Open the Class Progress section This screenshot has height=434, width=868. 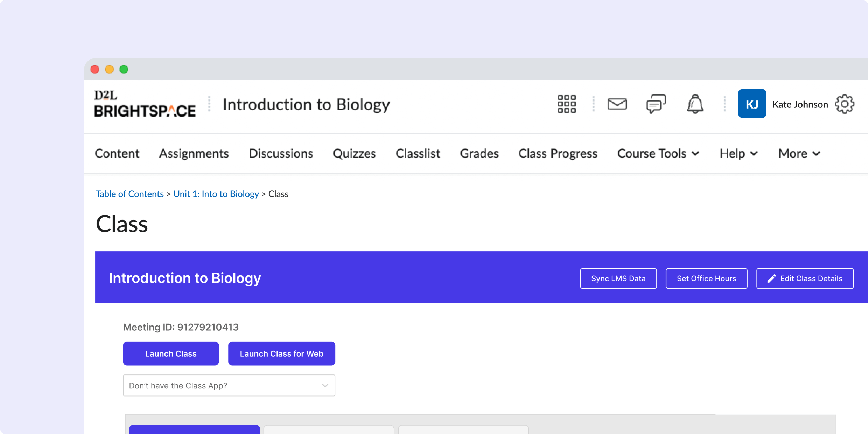pos(558,153)
